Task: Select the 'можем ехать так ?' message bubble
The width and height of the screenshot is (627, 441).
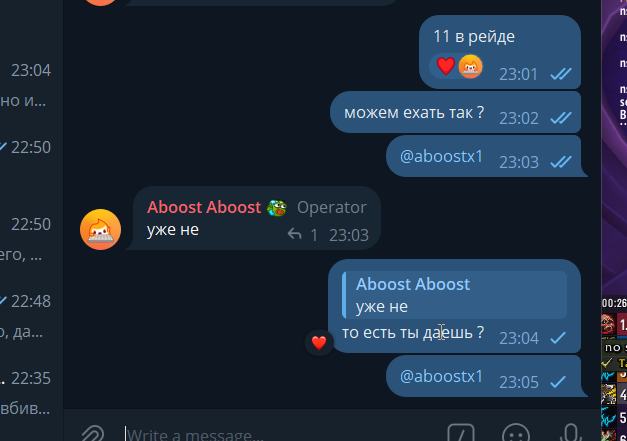Action: pyautogui.click(x=455, y=112)
